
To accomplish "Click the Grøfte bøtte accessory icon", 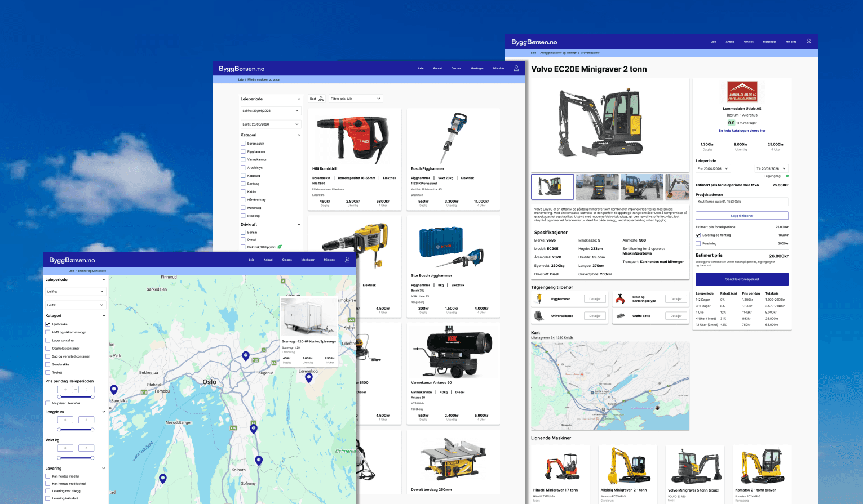I will coord(620,316).
